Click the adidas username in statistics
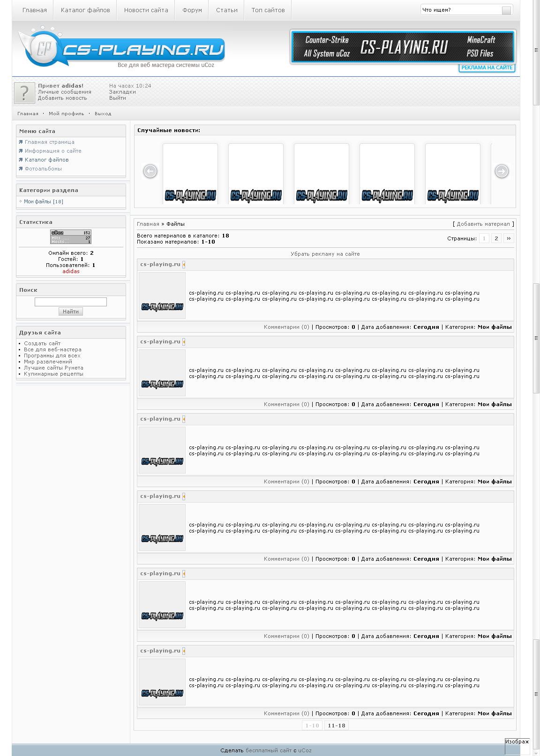 (x=71, y=271)
